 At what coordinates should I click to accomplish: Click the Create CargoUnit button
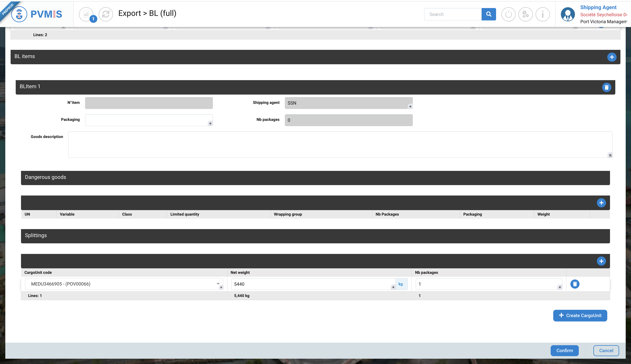pyautogui.click(x=580, y=315)
